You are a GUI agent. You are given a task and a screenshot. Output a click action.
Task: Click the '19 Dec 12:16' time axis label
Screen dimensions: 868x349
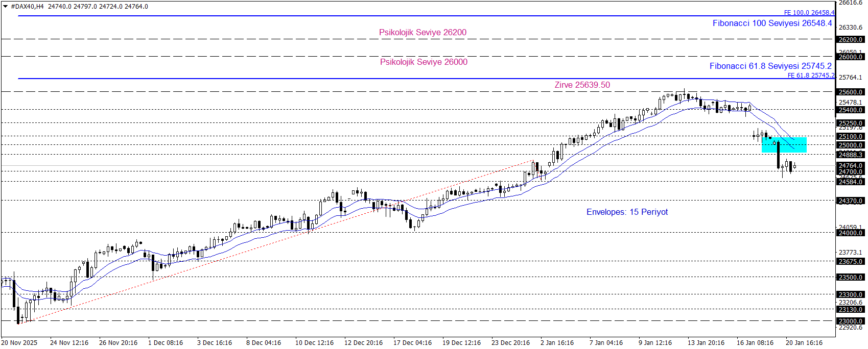(461, 342)
